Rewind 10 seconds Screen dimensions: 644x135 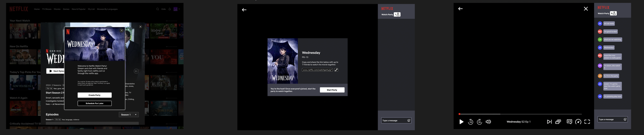[x=470, y=122]
